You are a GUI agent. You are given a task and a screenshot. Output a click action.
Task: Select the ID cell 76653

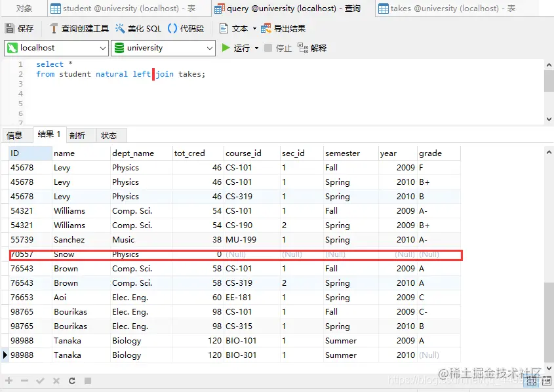30,298
